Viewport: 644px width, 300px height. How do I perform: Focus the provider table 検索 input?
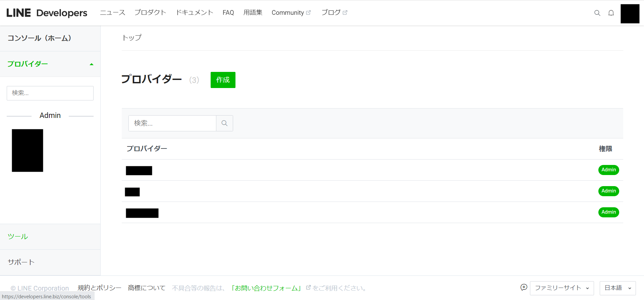172,123
